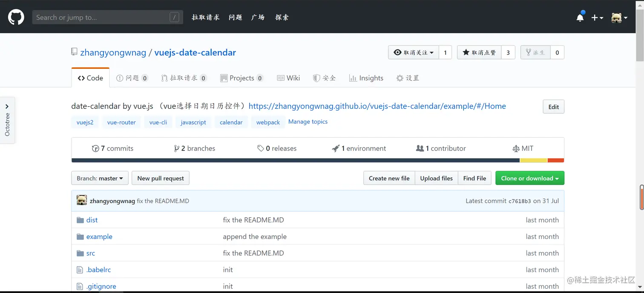
Task: Click Create new file
Action: pyautogui.click(x=389, y=178)
